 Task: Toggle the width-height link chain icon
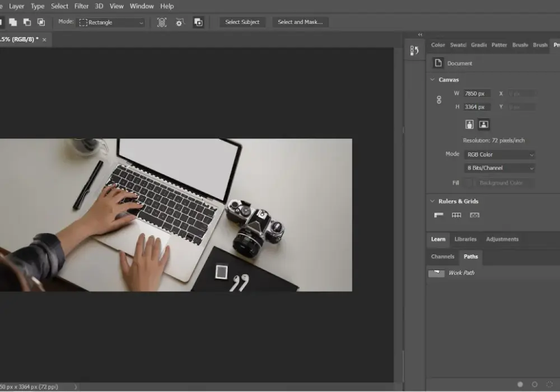pyautogui.click(x=439, y=100)
